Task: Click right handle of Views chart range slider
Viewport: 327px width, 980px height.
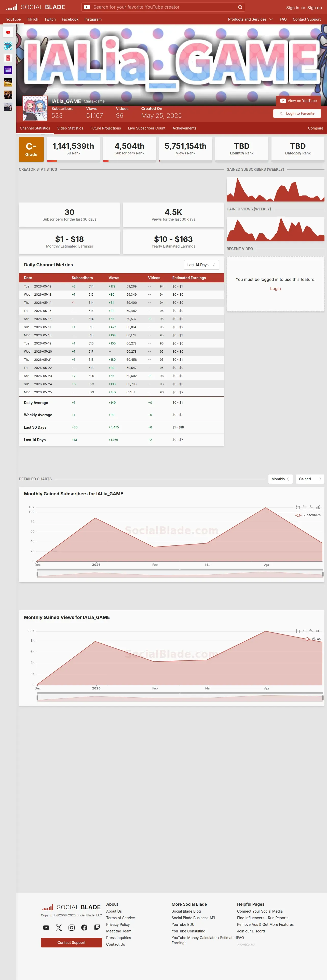Action: 323,698
